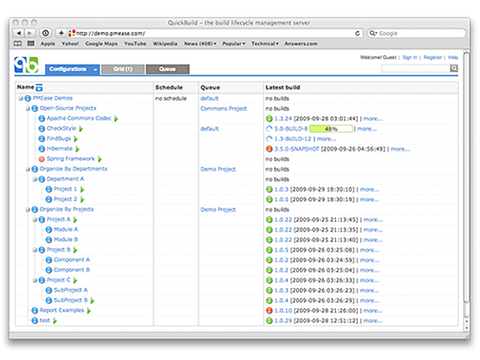Open the Google Maps bookmark
Screen dimensions: 480x360
pos(101,44)
